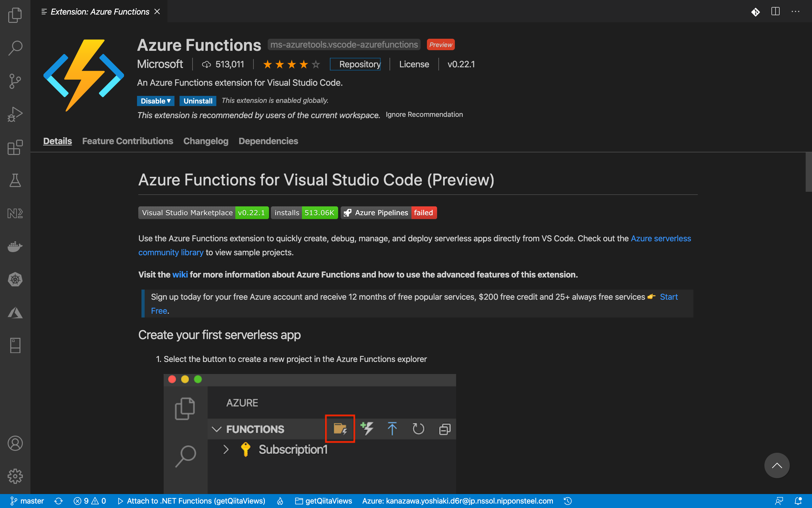The height and width of the screenshot is (508, 812).
Task: Click the 513,011 install count
Action: pos(223,64)
